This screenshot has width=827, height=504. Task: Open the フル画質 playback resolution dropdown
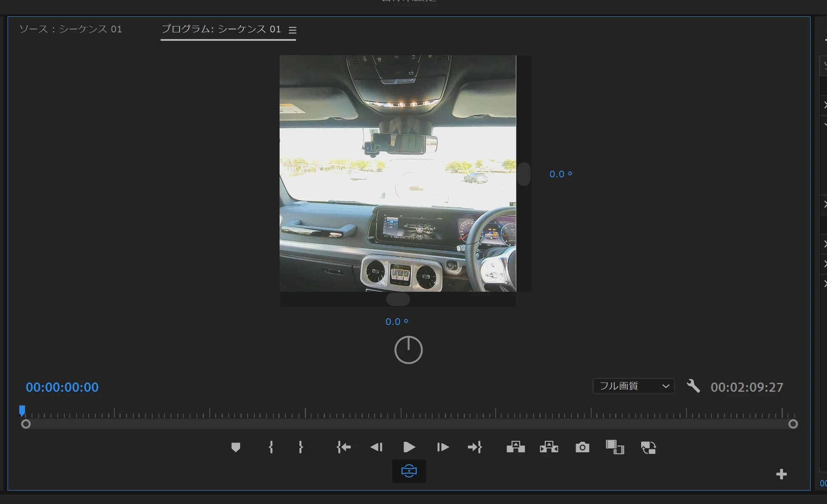pos(633,386)
